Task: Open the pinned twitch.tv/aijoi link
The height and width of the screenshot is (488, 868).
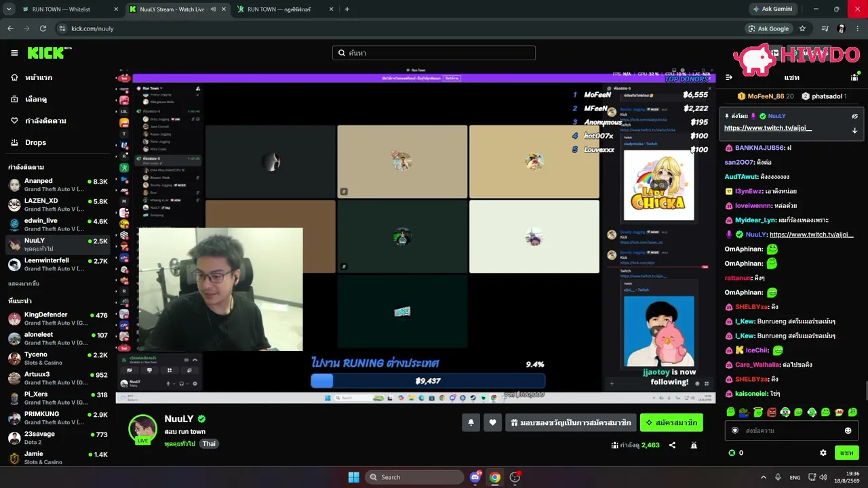Action: point(768,128)
